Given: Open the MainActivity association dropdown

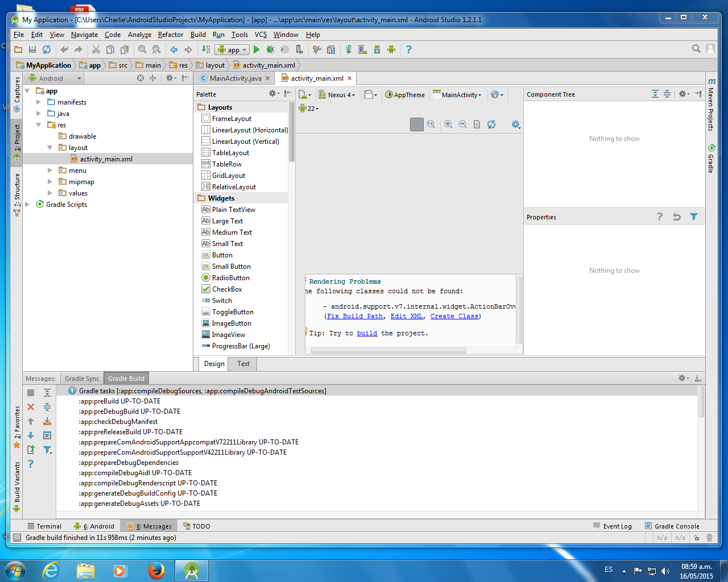Looking at the screenshot, I should (x=457, y=95).
